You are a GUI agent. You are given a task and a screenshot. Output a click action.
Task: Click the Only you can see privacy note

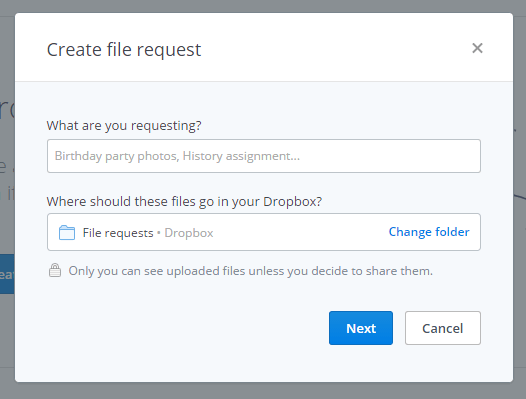(x=251, y=271)
